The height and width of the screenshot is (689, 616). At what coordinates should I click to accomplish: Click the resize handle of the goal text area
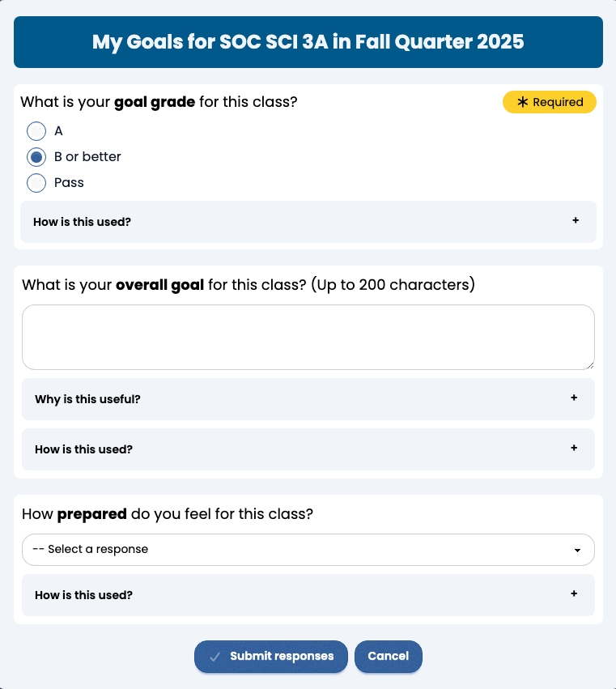pyautogui.click(x=590, y=366)
